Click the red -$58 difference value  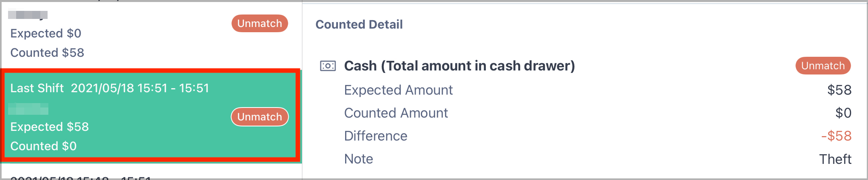[836, 136]
